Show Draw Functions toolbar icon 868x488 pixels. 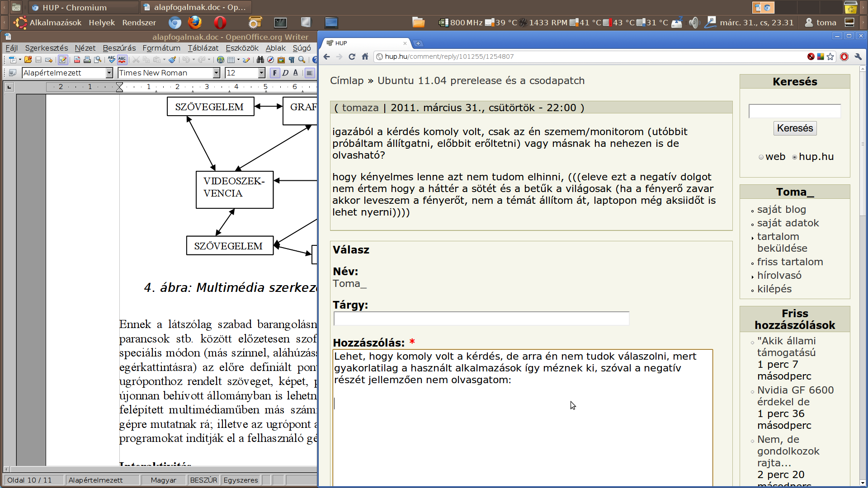tap(246, 60)
